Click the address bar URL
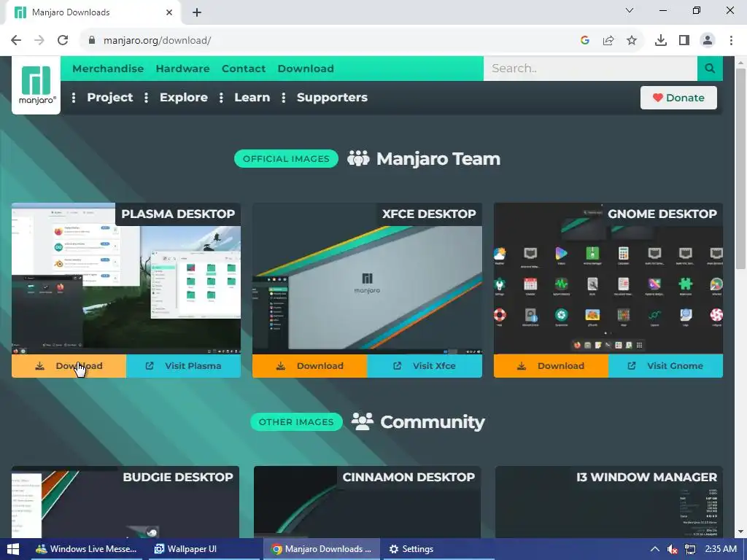The height and width of the screenshot is (560, 747). pyautogui.click(x=158, y=41)
